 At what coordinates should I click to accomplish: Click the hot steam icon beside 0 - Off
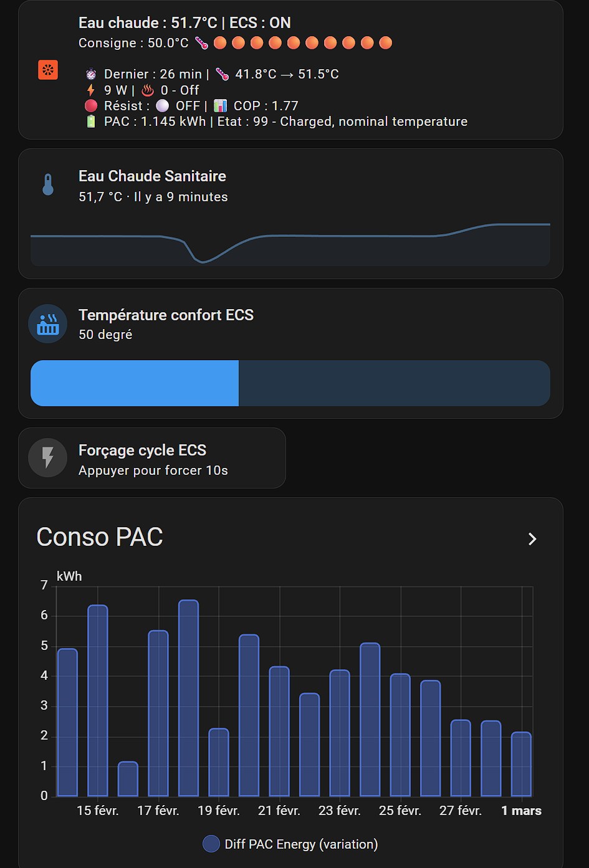coord(148,90)
